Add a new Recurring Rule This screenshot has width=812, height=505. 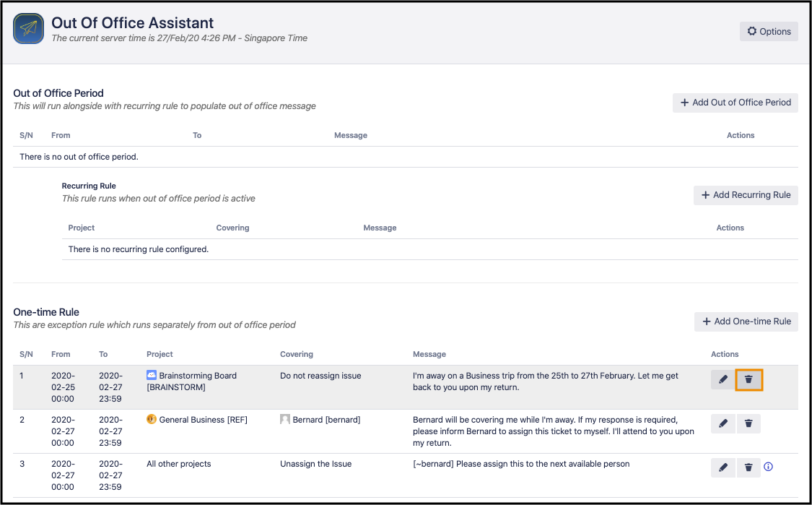tap(746, 195)
